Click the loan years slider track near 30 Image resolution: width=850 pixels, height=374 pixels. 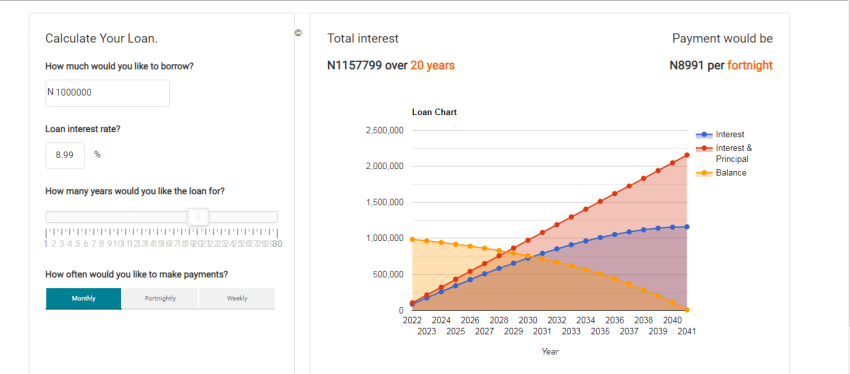[x=275, y=217]
